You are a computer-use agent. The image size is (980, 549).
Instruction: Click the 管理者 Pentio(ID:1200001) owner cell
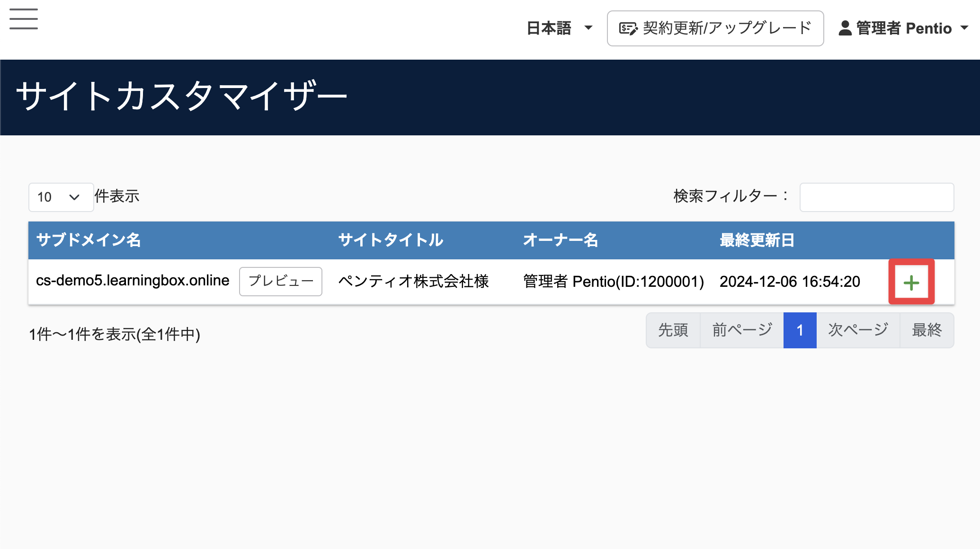(614, 281)
